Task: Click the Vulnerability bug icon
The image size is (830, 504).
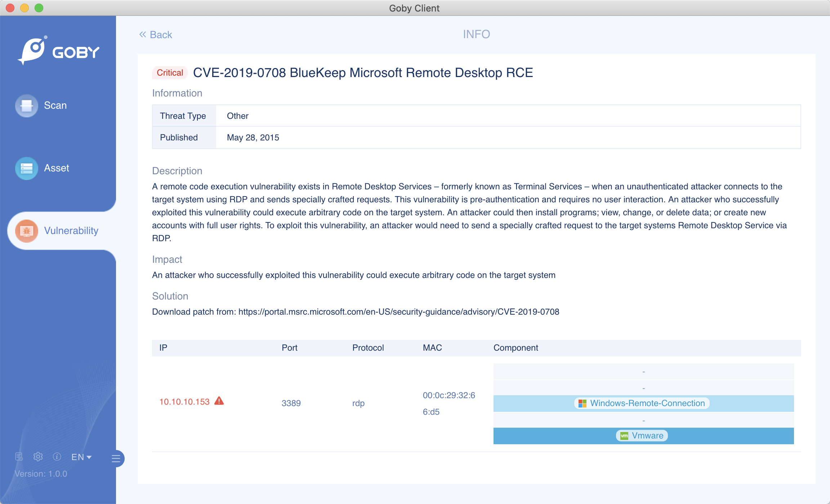Action: tap(27, 231)
